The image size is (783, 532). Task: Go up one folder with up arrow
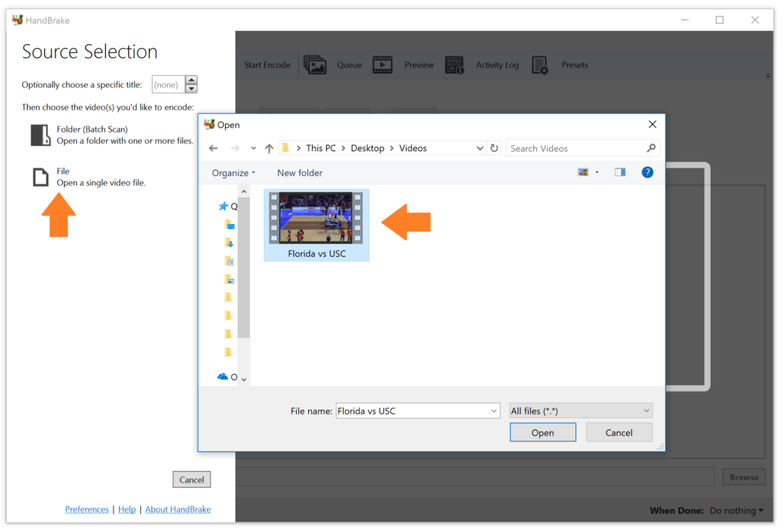pyautogui.click(x=269, y=149)
